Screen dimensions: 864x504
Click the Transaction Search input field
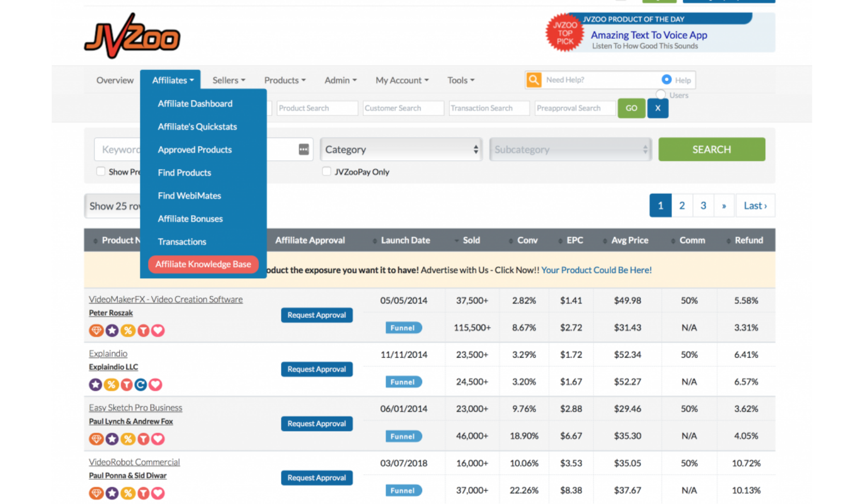coord(489,108)
